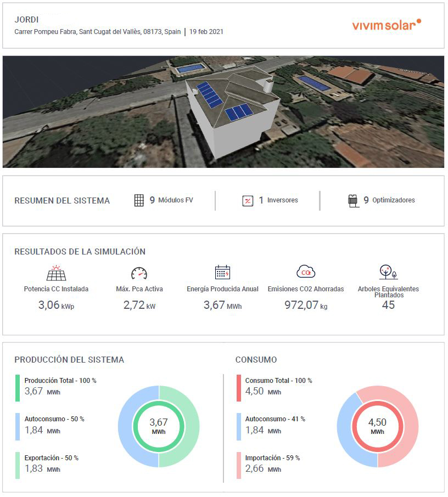Click the Arboles Equivalentes tree icon

(388, 272)
